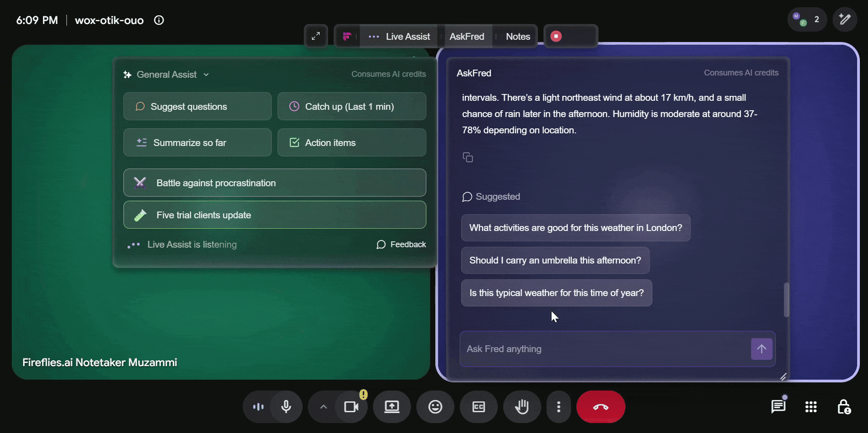
Task: Mute the microphone
Action: click(286, 407)
